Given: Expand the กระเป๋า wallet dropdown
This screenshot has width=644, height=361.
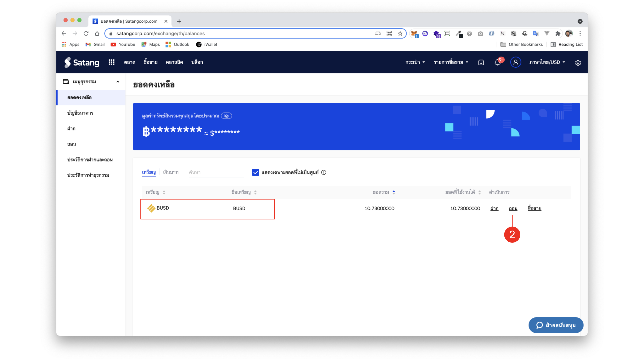Looking at the screenshot, I should pos(415,62).
